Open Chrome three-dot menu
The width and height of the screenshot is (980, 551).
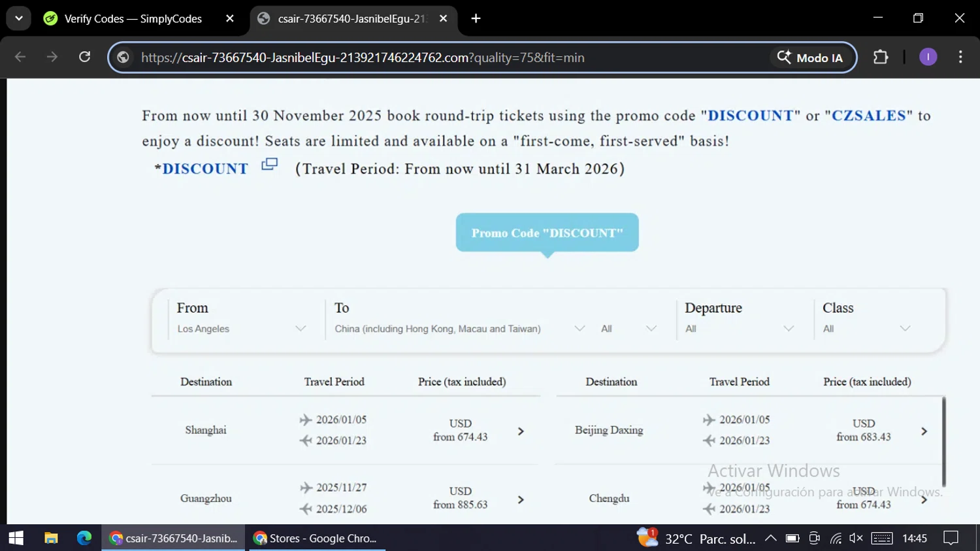[x=960, y=57]
